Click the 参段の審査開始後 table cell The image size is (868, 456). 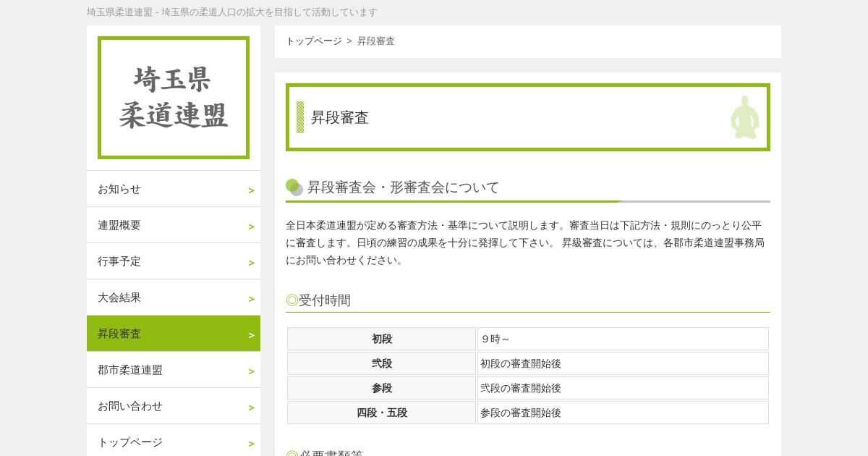click(x=623, y=413)
